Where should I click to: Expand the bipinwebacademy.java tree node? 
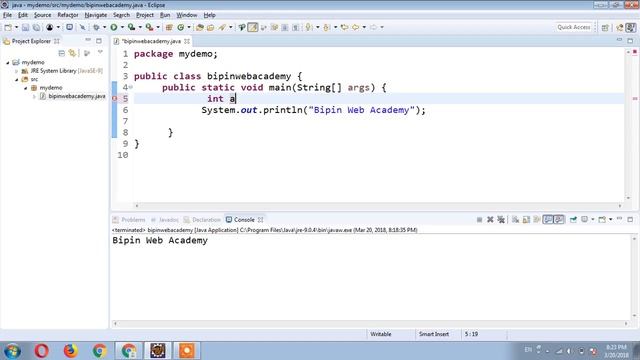click(x=34, y=97)
